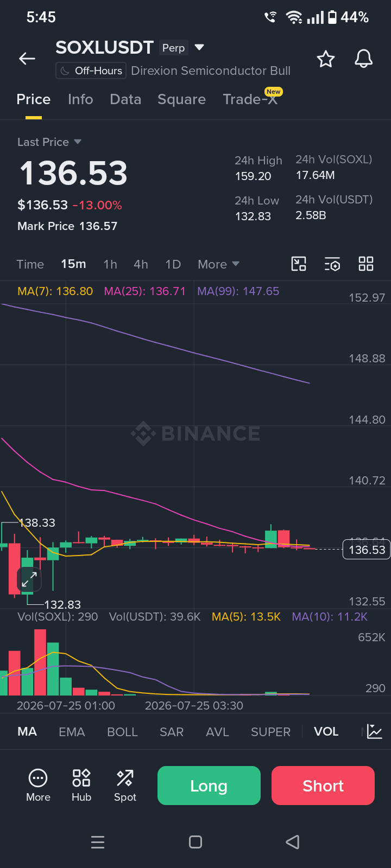The image size is (391, 868).
Task: Toggle the MA indicator
Action: (27, 731)
